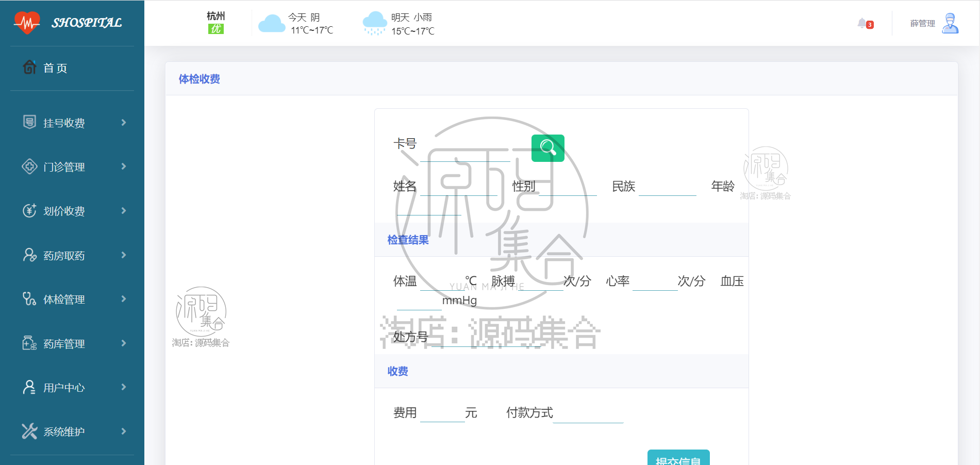This screenshot has height=465, width=980.
Task: Click today's cloudy weather icon
Action: (272, 24)
